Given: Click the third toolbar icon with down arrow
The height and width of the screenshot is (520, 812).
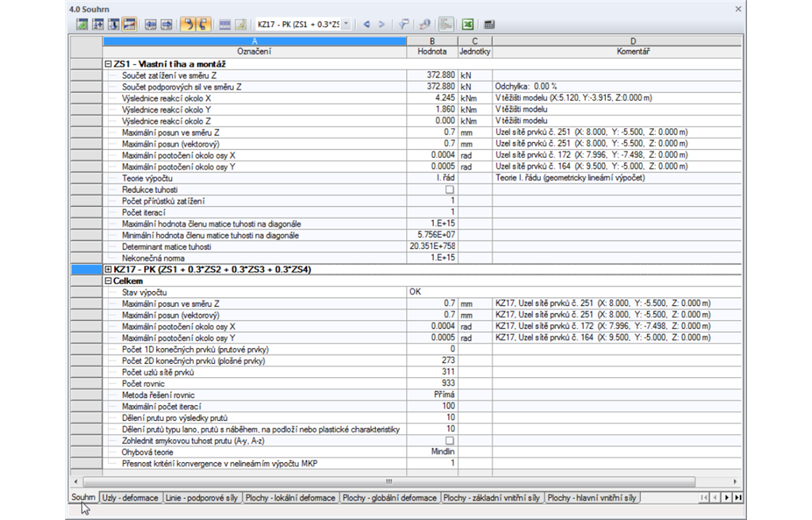Looking at the screenshot, I should (113, 25).
